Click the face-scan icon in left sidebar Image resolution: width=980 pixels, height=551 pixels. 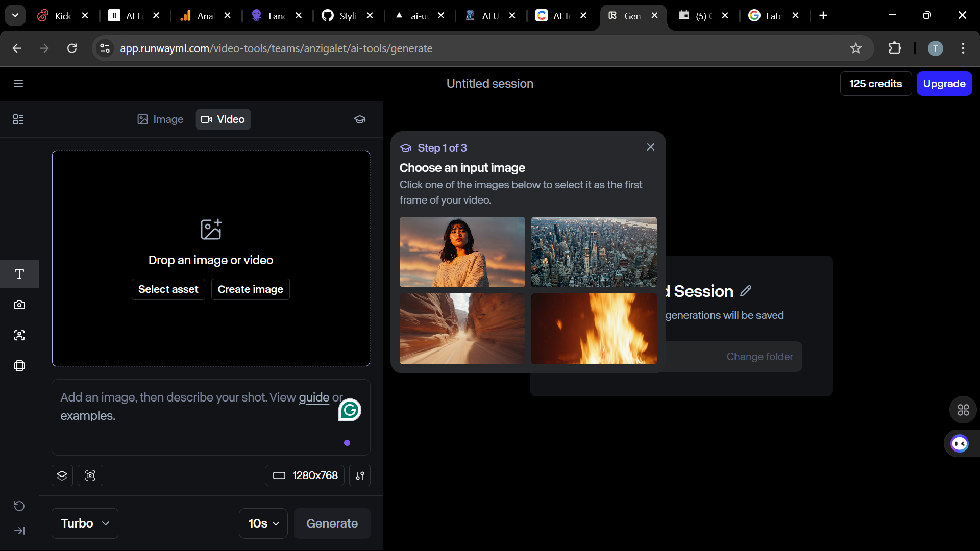pyautogui.click(x=19, y=335)
